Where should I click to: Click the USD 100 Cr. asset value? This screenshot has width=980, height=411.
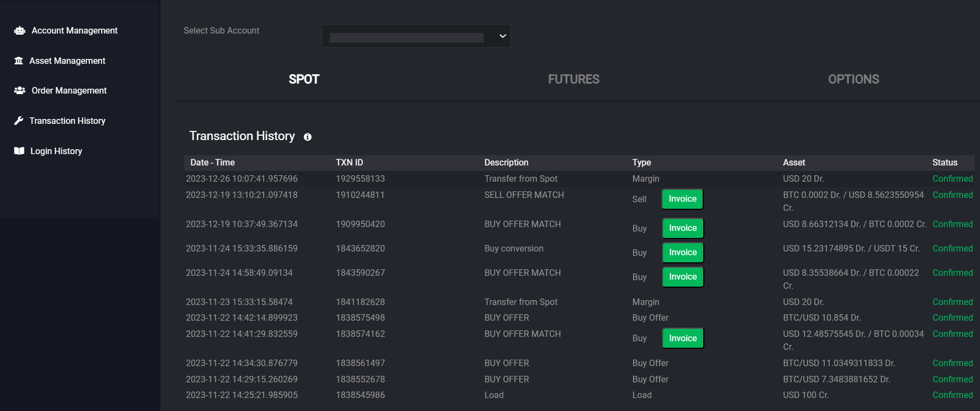(x=806, y=395)
